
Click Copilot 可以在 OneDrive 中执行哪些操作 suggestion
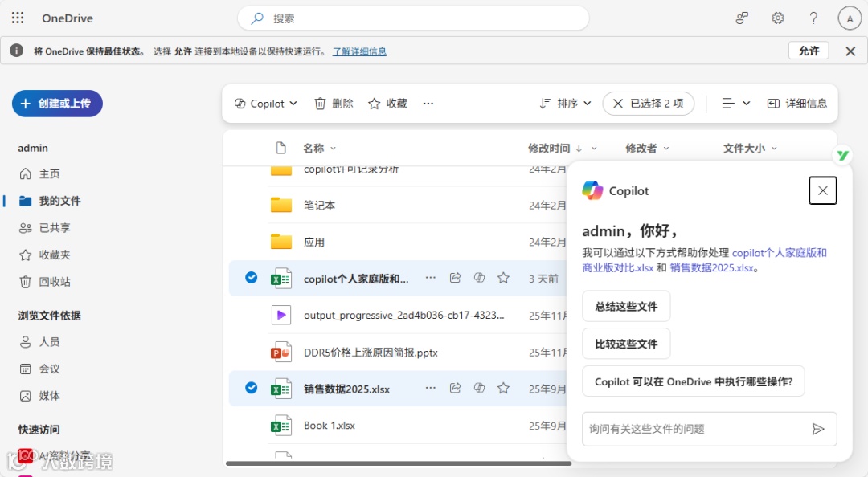(x=693, y=381)
